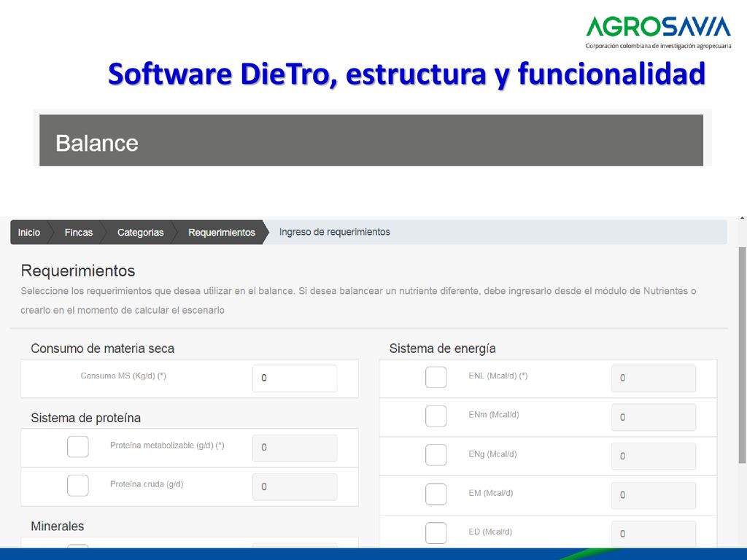Tick the ED (Mcal/d) checkbox
Image resolution: width=747 pixels, height=560 pixels.
(436, 533)
